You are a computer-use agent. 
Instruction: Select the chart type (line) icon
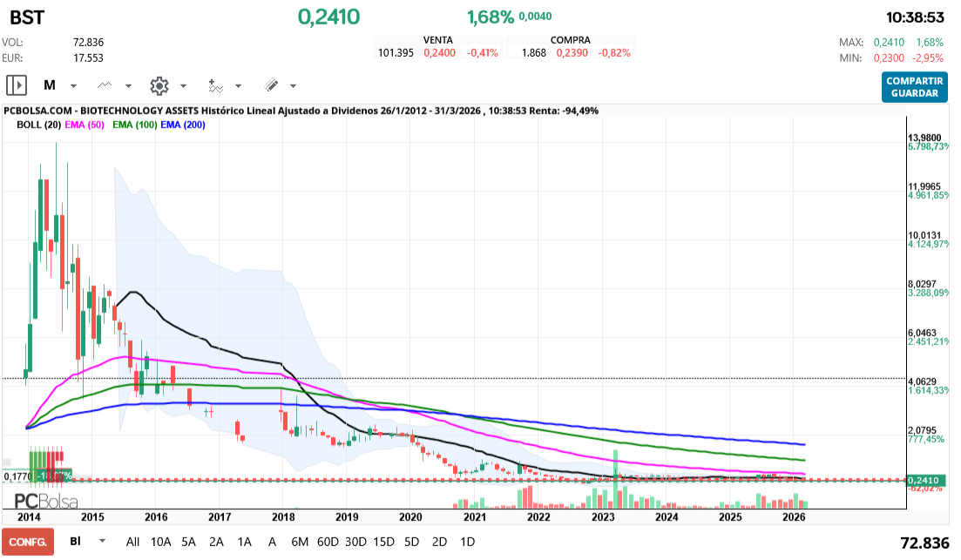(x=103, y=84)
